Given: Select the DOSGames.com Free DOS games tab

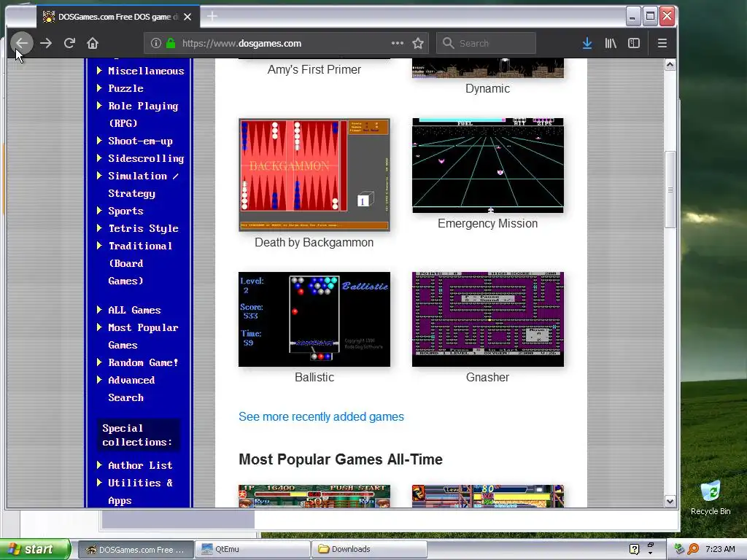Looking at the screenshot, I should pyautogui.click(x=117, y=17).
